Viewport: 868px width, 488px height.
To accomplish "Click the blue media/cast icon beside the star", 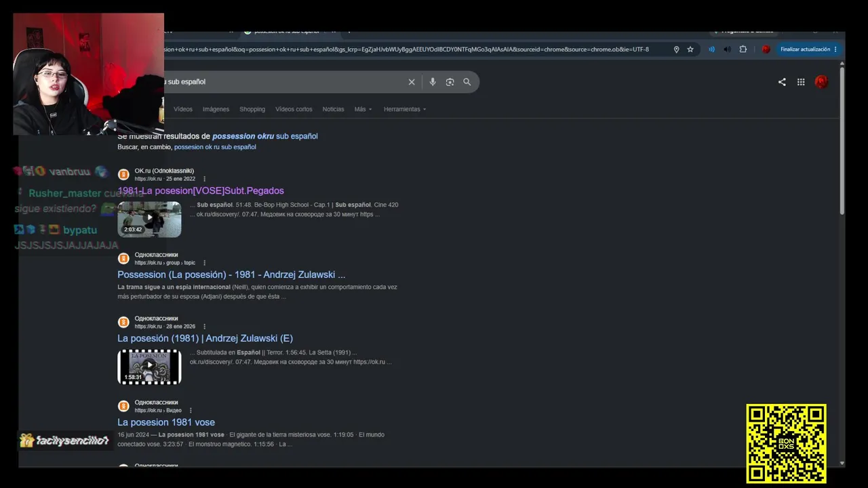I will [x=711, y=49].
